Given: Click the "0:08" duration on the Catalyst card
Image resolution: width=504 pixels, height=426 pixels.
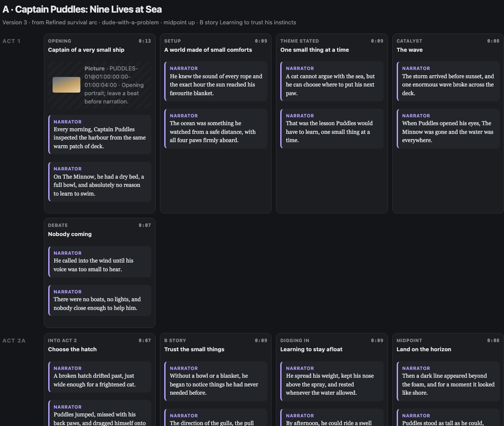Looking at the screenshot, I should tap(493, 41).
